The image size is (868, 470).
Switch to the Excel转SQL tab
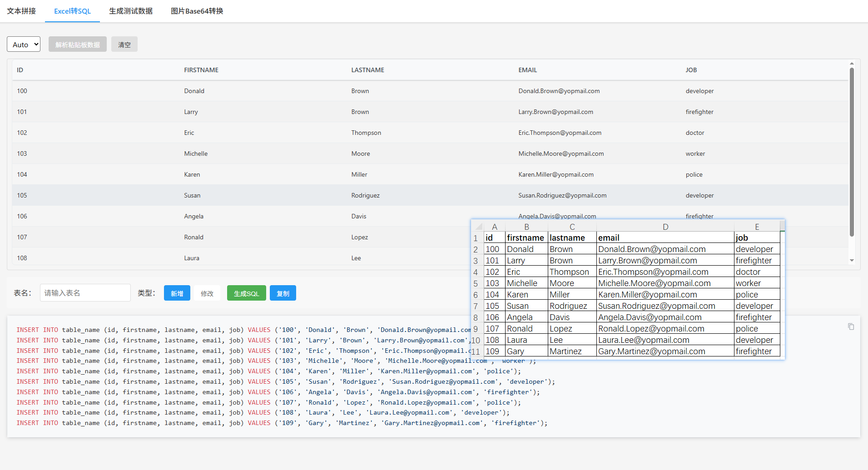(x=72, y=11)
